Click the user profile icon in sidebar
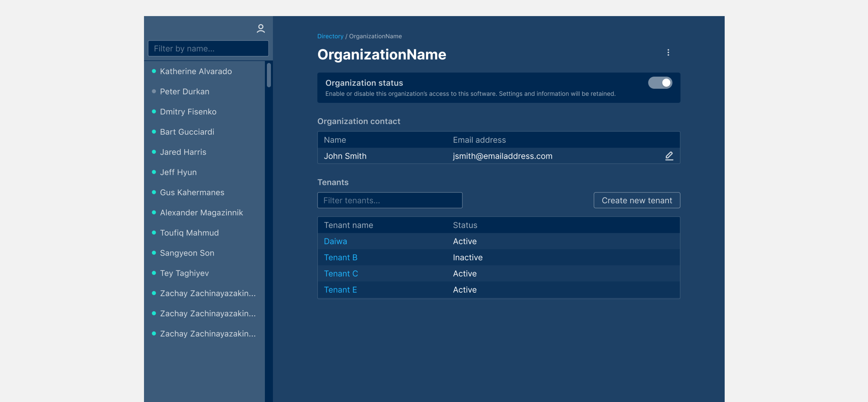 (261, 28)
